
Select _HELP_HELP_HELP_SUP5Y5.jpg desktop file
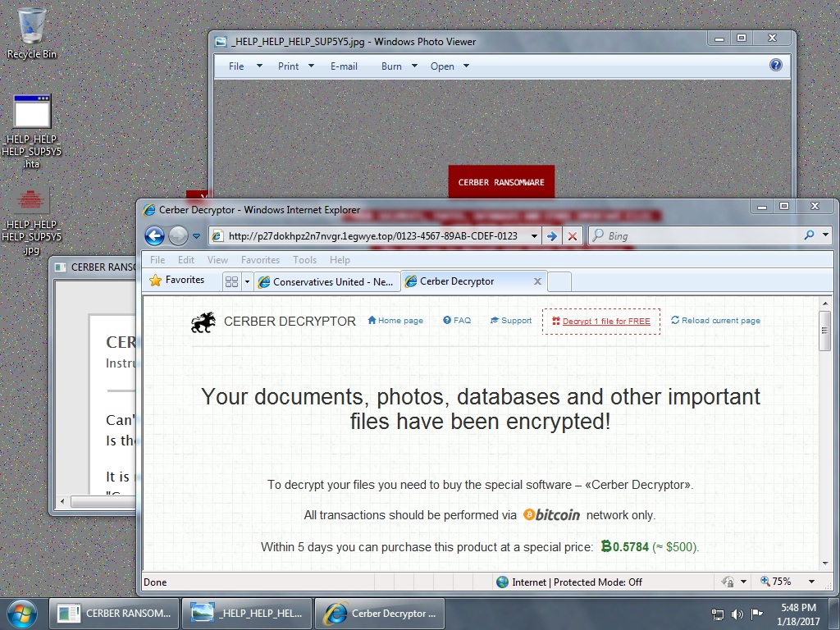[31, 221]
